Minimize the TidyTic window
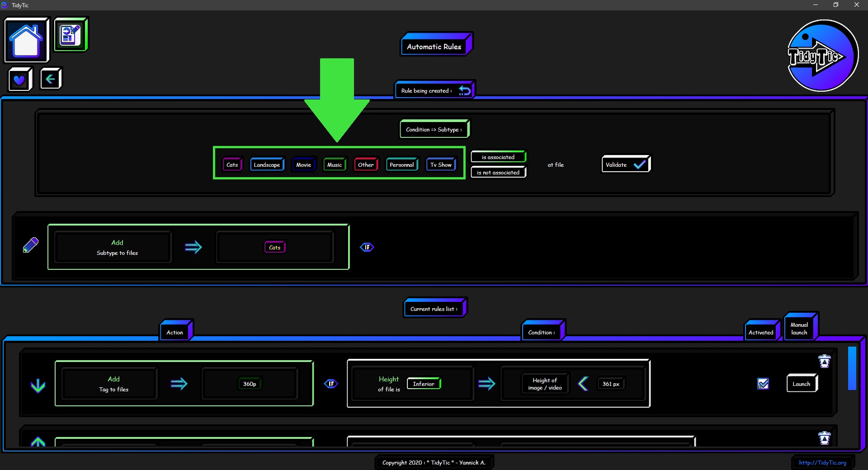 (x=816, y=5)
